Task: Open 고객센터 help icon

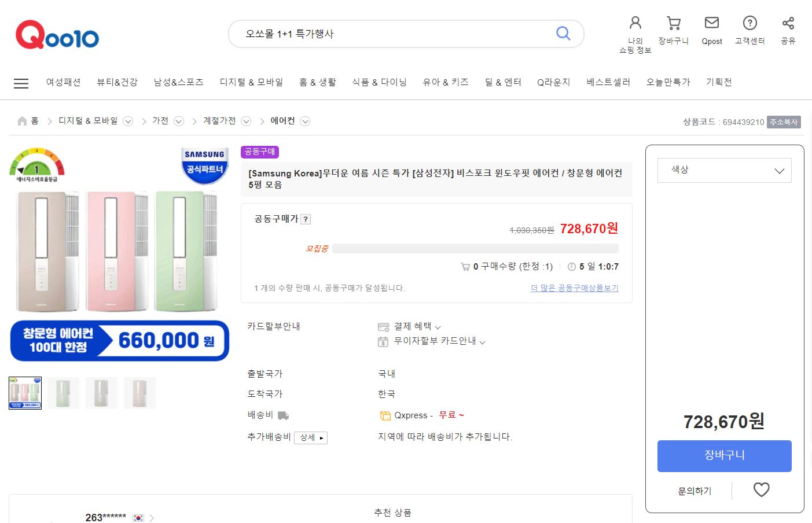Action: tap(750, 23)
